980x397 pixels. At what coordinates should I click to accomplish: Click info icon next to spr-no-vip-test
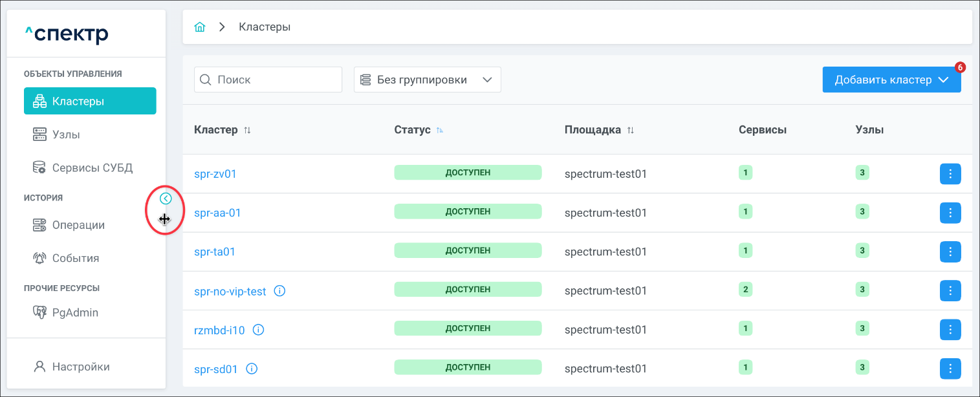pos(279,291)
